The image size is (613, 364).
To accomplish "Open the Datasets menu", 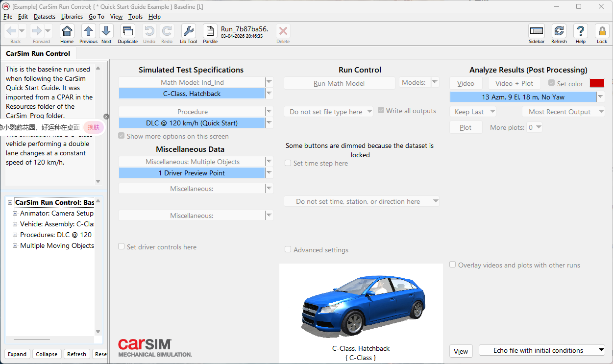I will click(x=44, y=17).
